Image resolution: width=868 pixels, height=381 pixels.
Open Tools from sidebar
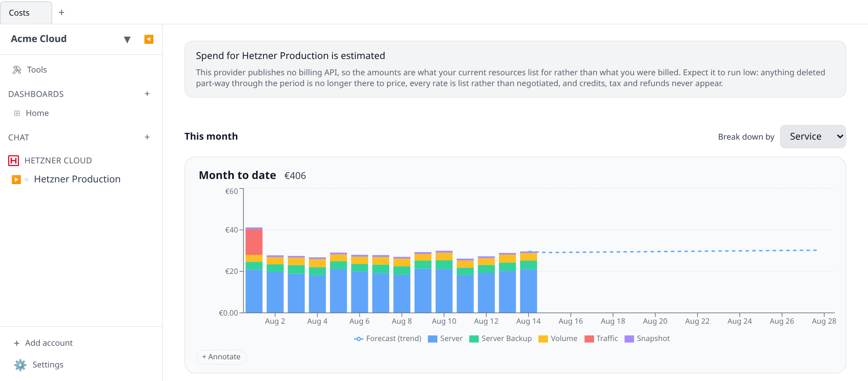(x=37, y=70)
